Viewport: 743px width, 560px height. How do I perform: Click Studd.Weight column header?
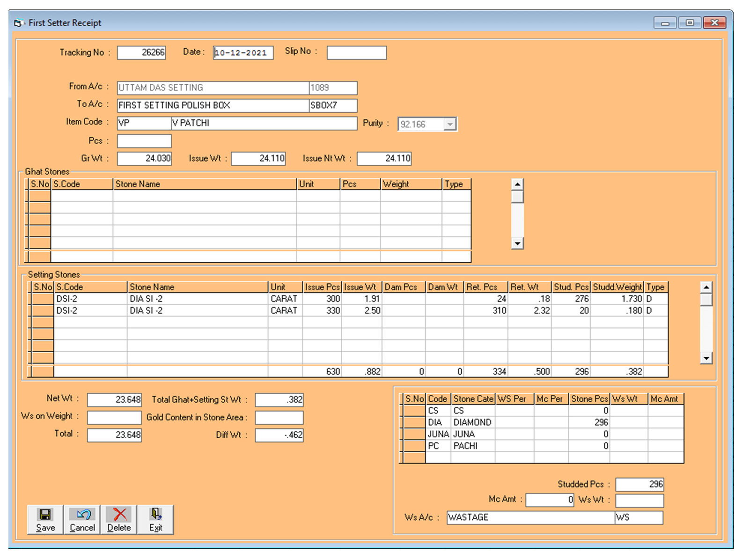617,287
